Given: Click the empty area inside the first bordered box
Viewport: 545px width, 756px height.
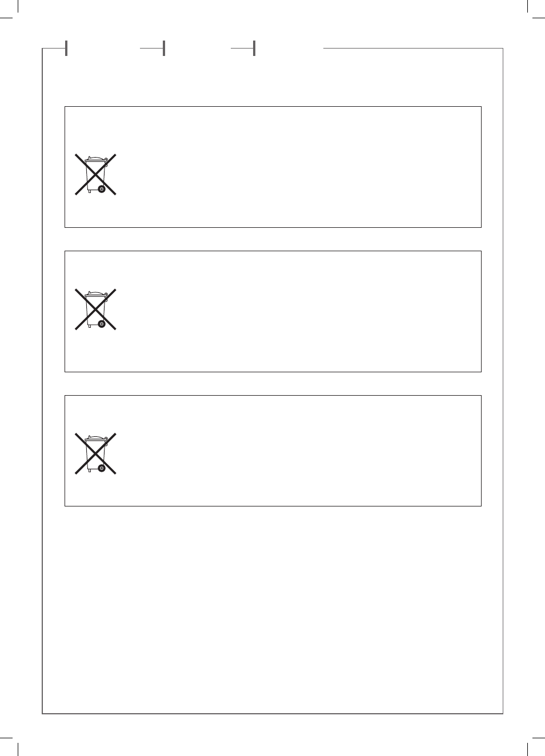Looking at the screenshot, I should [297, 167].
